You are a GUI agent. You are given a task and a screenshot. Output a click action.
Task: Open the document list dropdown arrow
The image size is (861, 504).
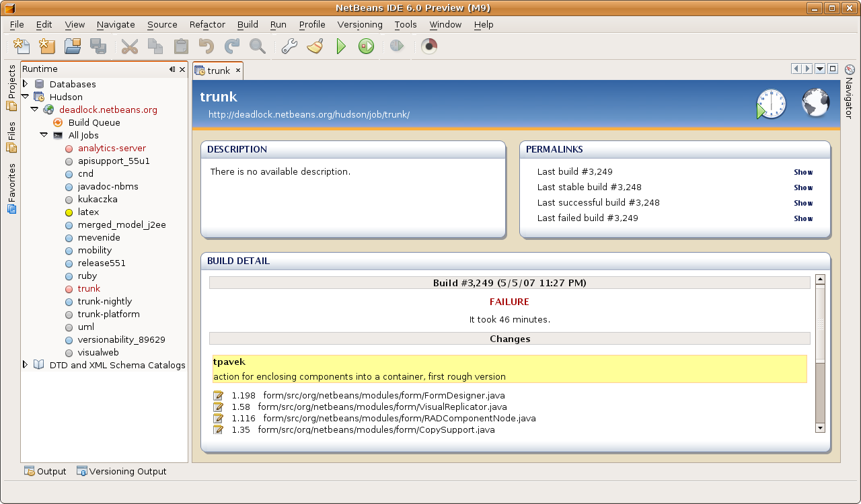click(820, 69)
